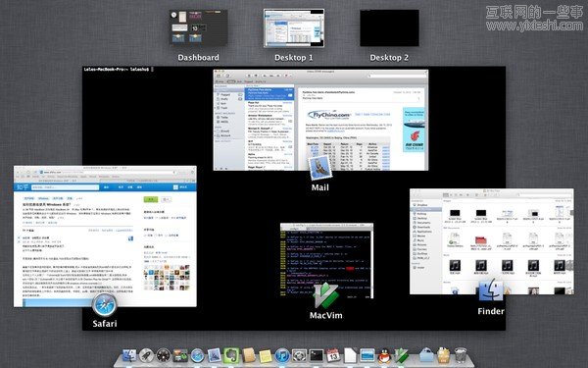The image size is (588, 368).
Task: Switch to the Desktop 2 space thumbnail
Action: coord(389,27)
